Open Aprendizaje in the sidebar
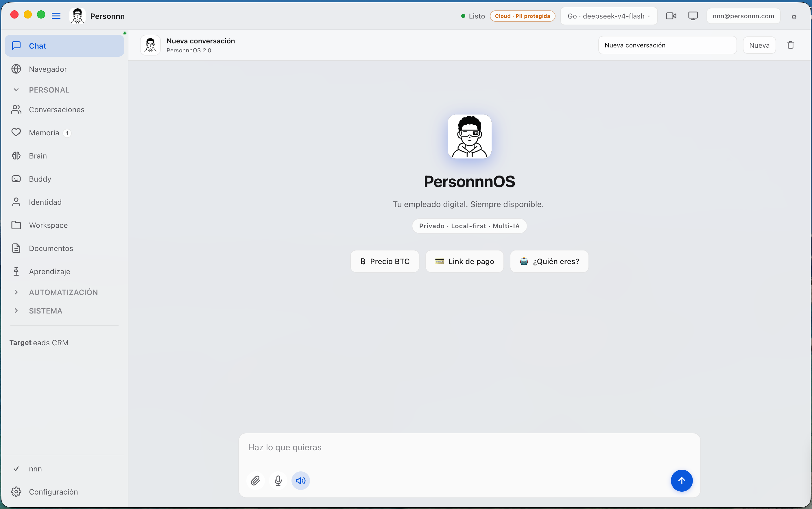The height and width of the screenshot is (509, 812). 64,271
